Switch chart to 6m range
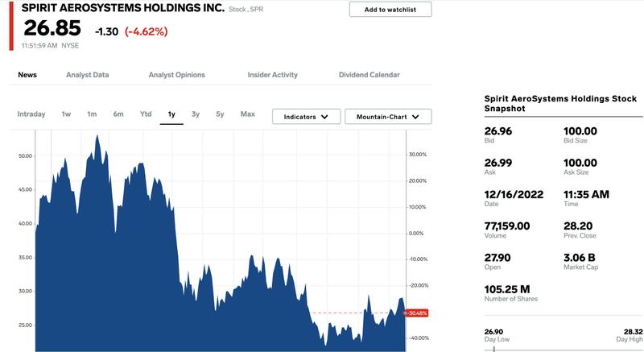Image resolution: width=644 pixels, height=352 pixels. click(x=118, y=114)
